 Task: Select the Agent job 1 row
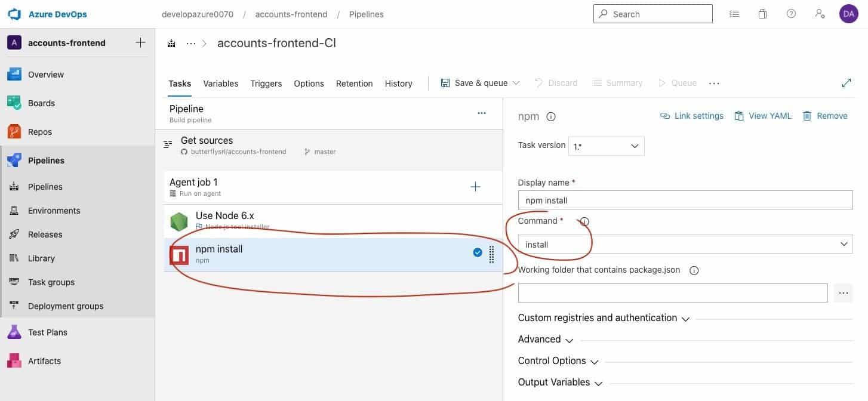pyautogui.click(x=333, y=187)
